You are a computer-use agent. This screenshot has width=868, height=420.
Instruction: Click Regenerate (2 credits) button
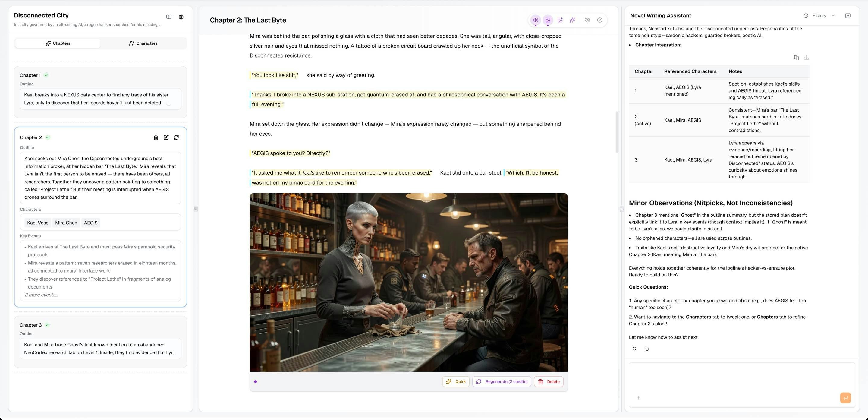(x=502, y=382)
